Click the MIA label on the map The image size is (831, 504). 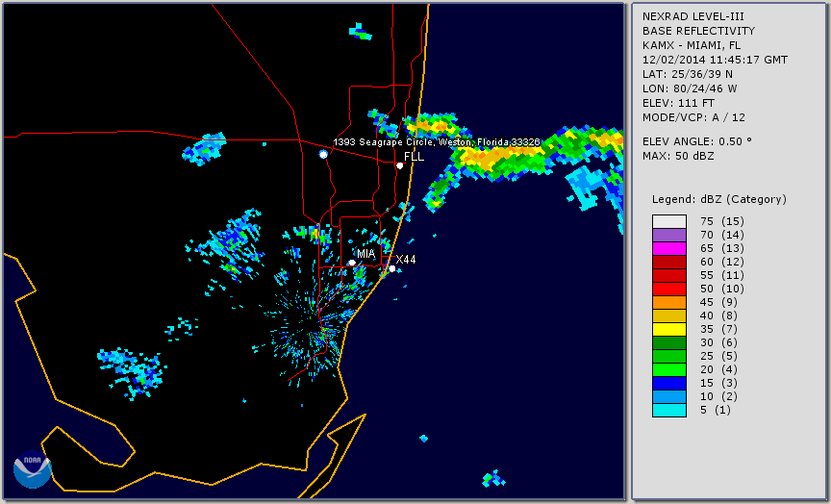tap(366, 254)
